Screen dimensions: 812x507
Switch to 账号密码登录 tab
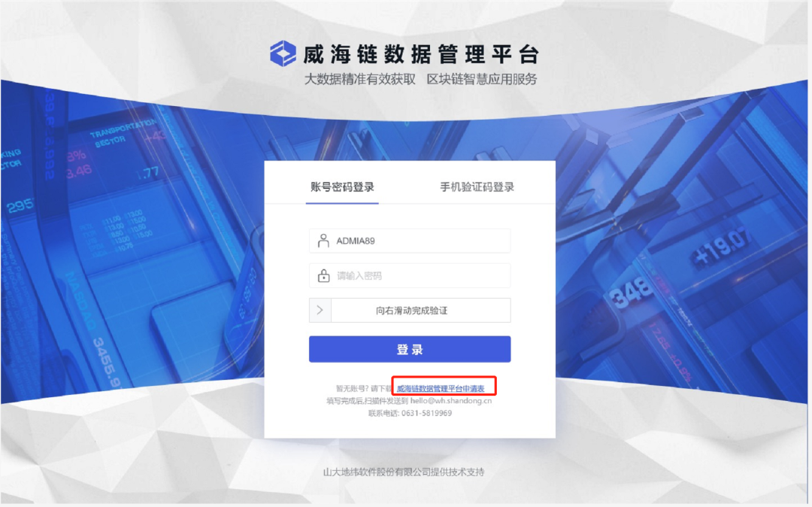(342, 187)
